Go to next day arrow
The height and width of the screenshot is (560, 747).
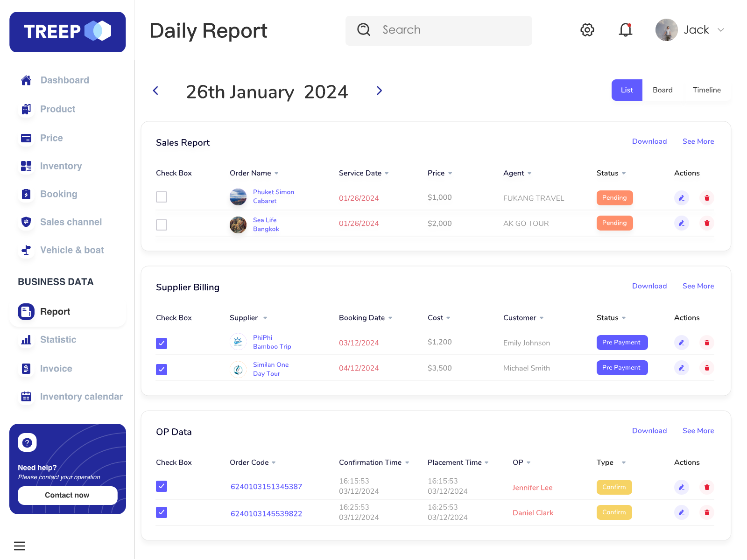pos(379,91)
